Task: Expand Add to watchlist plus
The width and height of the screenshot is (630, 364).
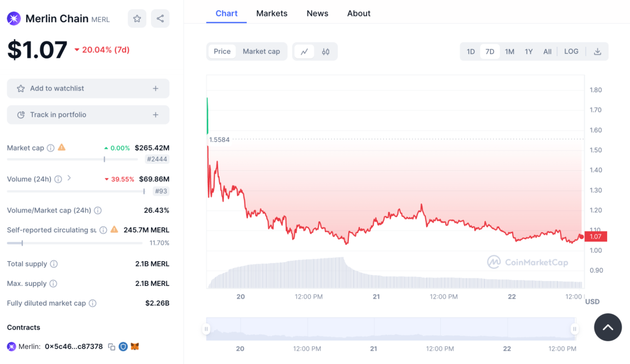Action: click(x=156, y=89)
